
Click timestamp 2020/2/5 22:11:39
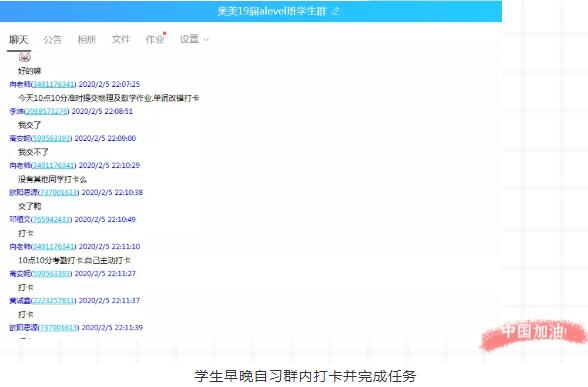(x=112, y=327)
